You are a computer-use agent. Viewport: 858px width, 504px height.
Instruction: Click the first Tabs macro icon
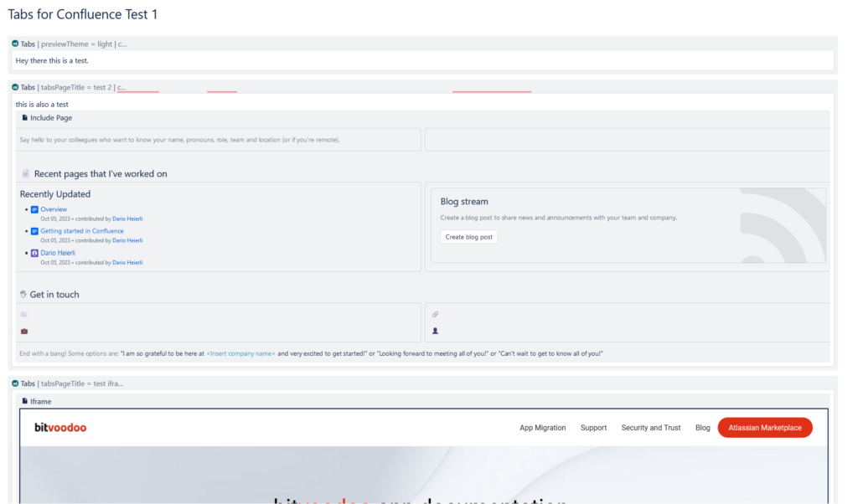coord(15,44)
